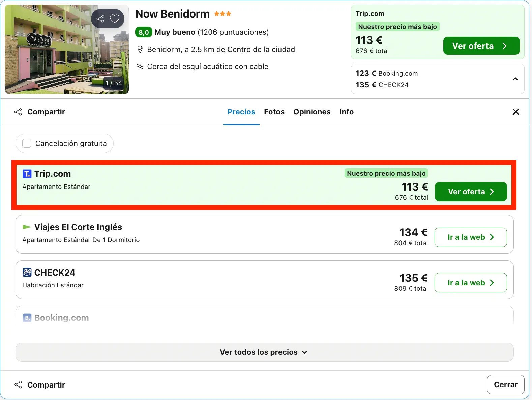
Task: Click the Booking.com provider row name
Action: [62, 318]
